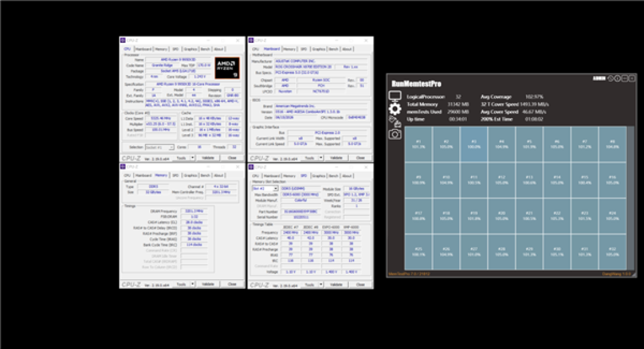Click Validate in the Memory window
644x349 pixels.
coord(208,284)
